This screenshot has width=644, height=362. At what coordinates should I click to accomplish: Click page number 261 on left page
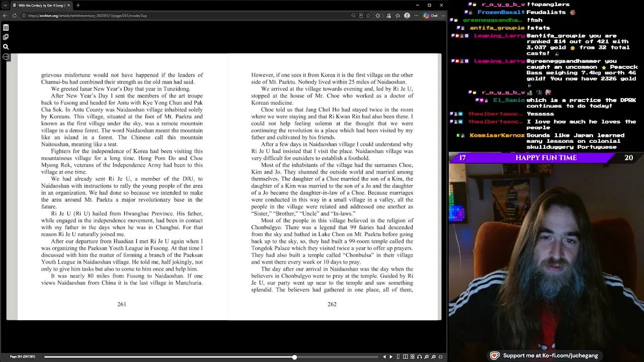(x=122, y=304)
